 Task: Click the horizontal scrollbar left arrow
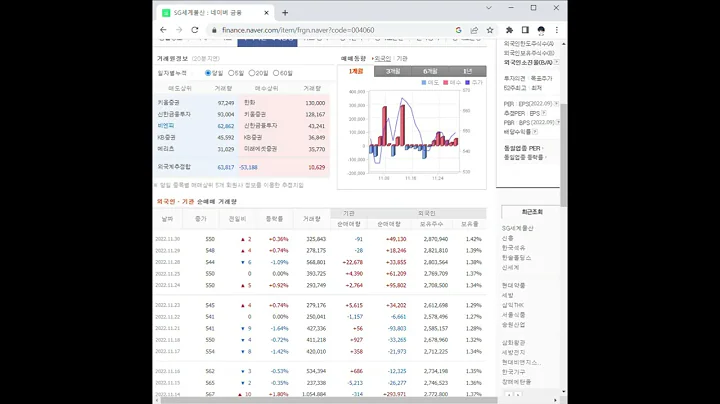tap(157, 400)
